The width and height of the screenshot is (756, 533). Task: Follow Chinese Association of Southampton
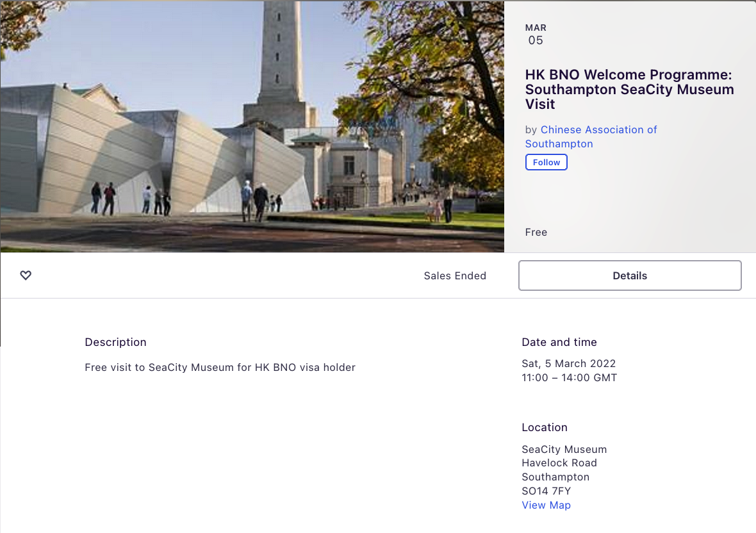pyautogui.click(x=546, y=163)
